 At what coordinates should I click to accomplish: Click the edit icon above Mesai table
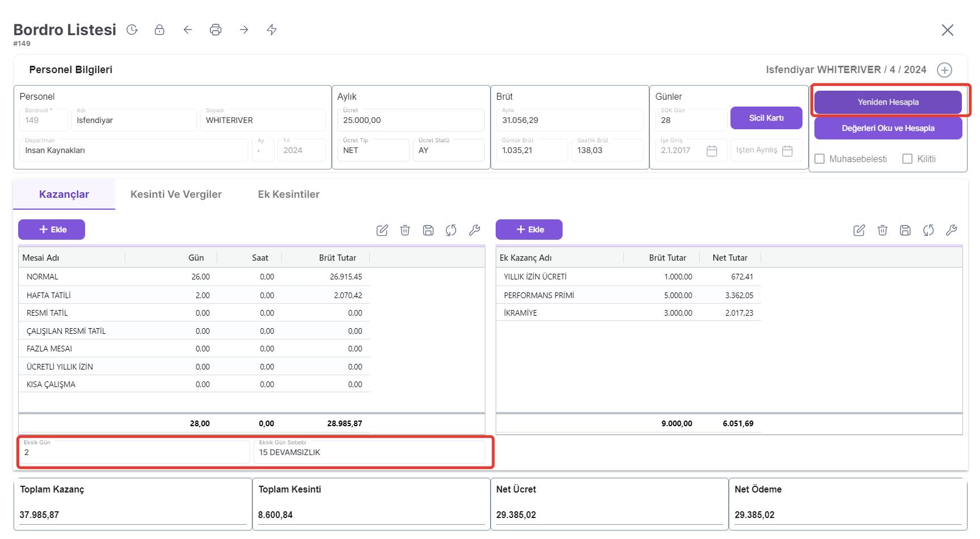click(x=382, y=230)
